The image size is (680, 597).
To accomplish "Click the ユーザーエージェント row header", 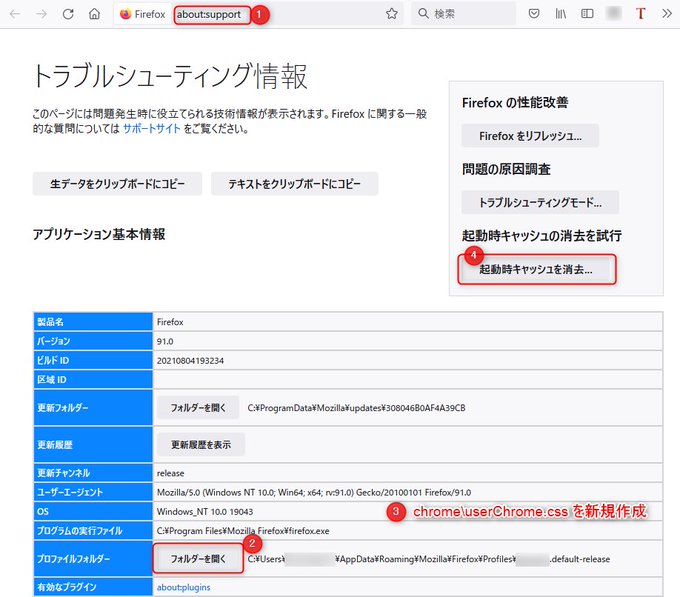I will click(93, 492).
